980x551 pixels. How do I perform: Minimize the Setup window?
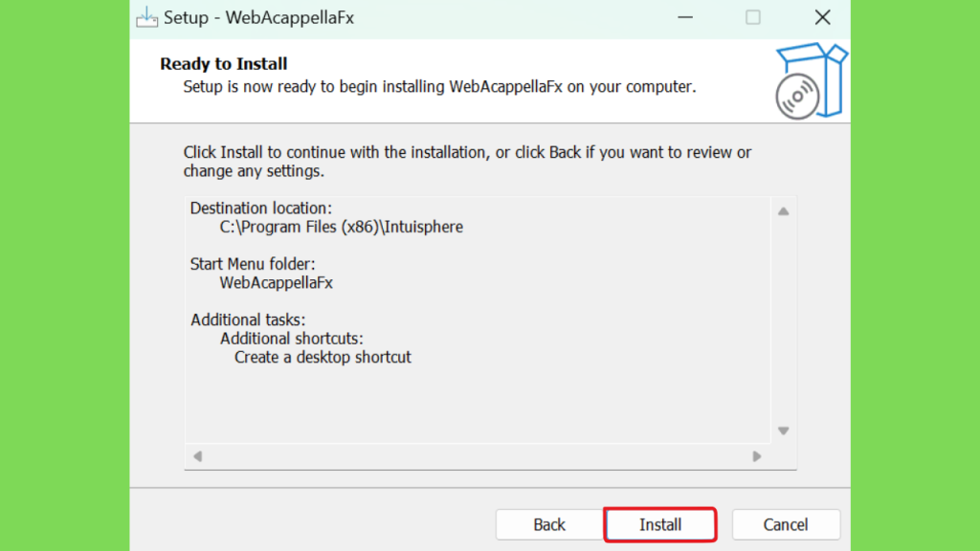(x=685, y=17)
